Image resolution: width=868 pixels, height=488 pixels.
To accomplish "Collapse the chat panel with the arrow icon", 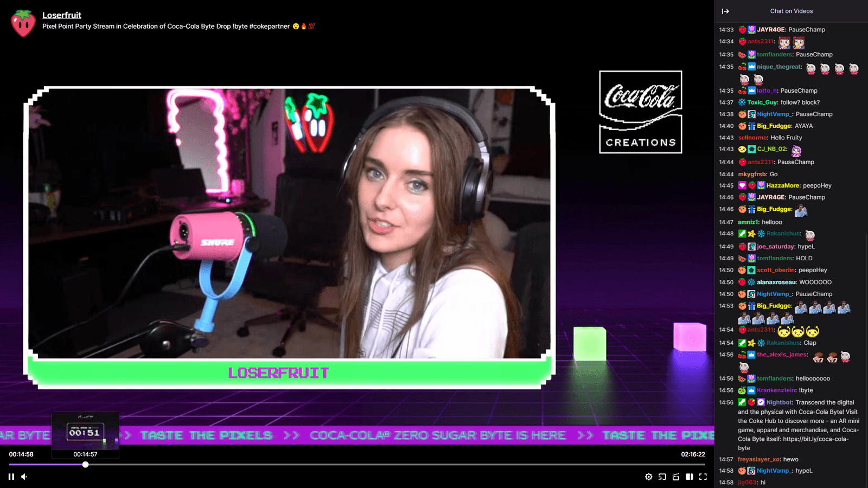I will 725,11.
